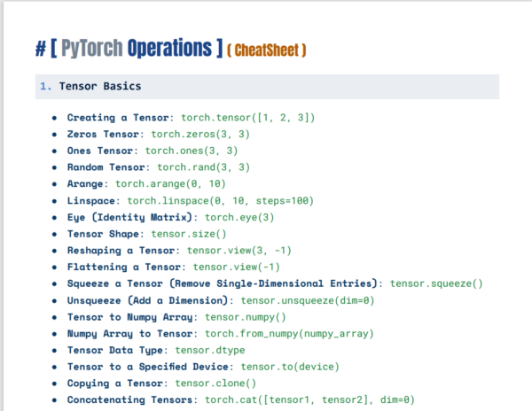
Task: Select the '1. Tensor Basics' section header
Action: pos(267,87)
